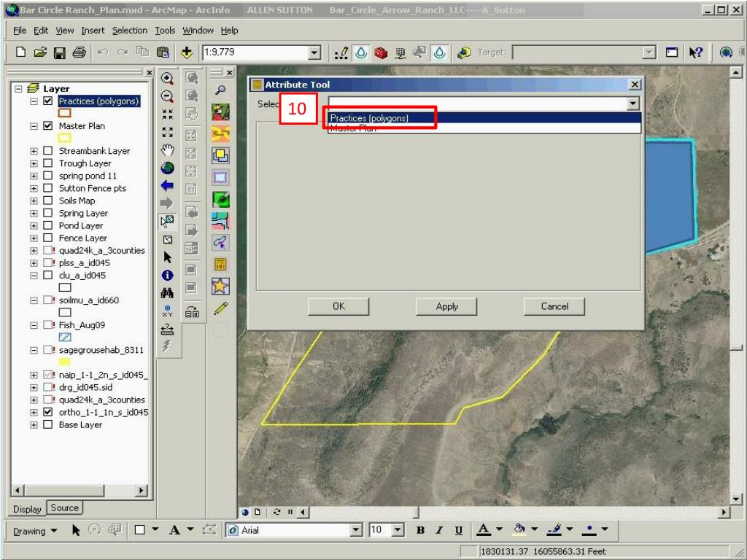The width and height of the screenshot is (747, 560).
Task: Click the Full Extent globe icon
Action: click(167, 168)
